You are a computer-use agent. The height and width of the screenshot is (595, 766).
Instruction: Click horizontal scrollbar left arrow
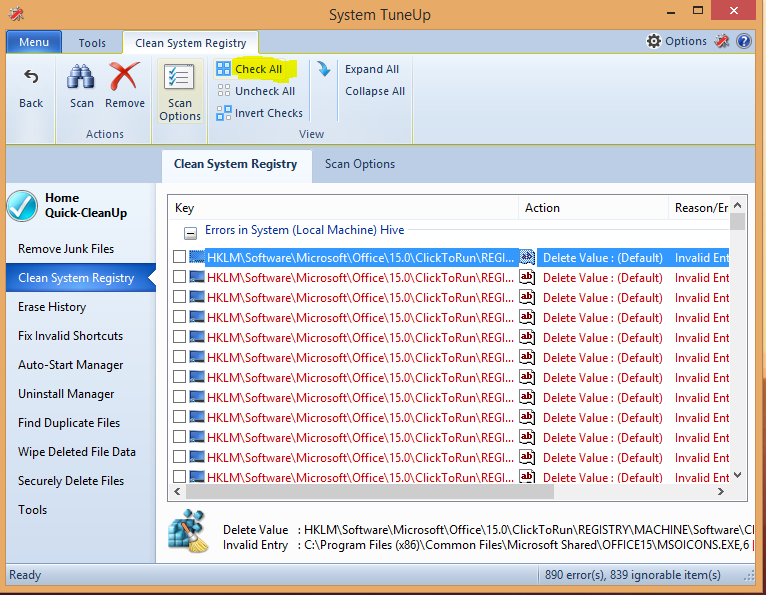tap(177, 491)
